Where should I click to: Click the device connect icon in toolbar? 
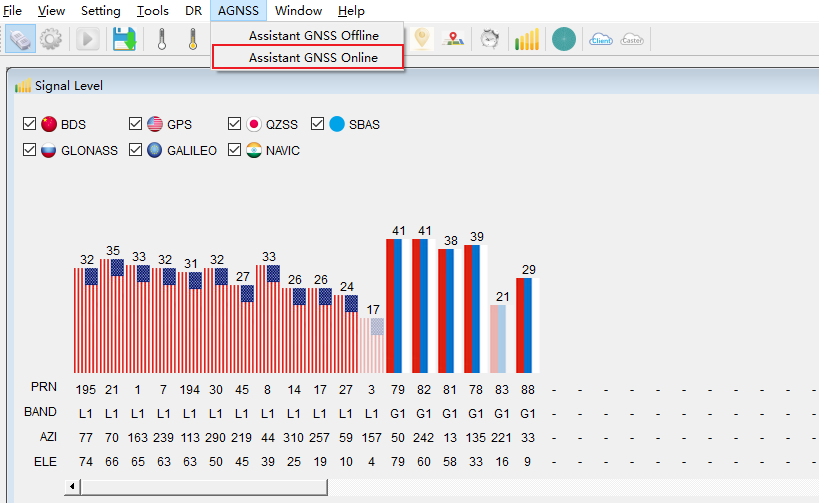(21, 39)
